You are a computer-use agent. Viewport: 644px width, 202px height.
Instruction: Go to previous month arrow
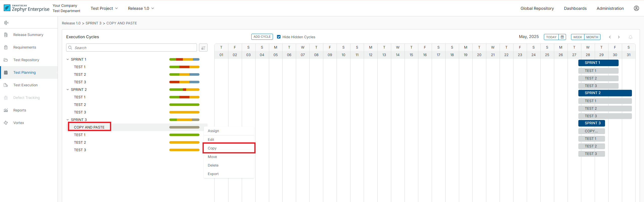[610, 37]
